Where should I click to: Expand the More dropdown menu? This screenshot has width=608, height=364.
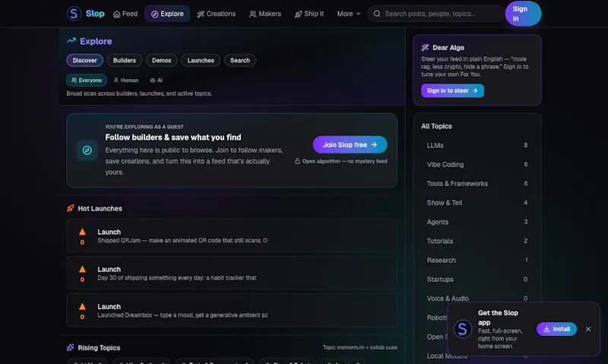coord(349,14)
